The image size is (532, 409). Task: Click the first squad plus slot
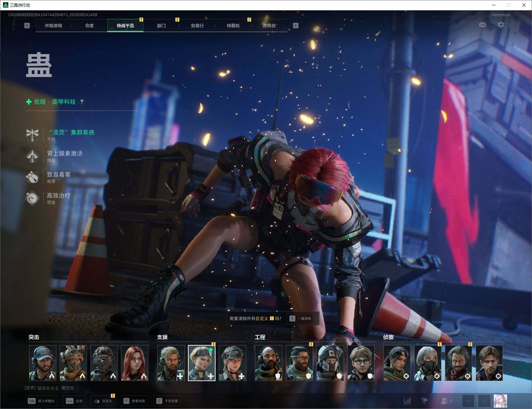pyautogui.click(x=468, y=401)
